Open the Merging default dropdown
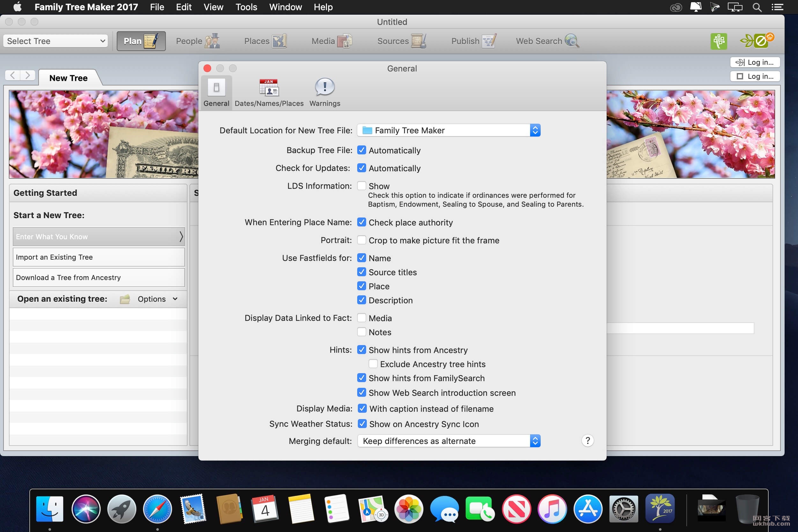This screenshot has height=532, width=798. (x=449, y=441)
